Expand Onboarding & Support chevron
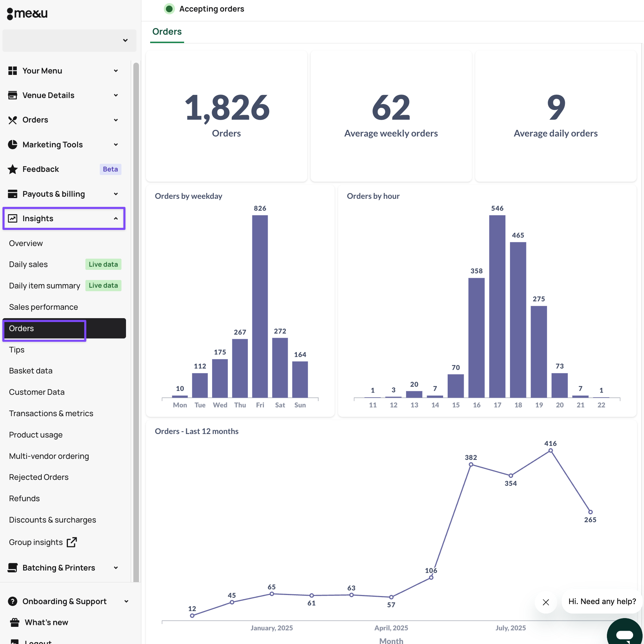 tap(126, 601)
